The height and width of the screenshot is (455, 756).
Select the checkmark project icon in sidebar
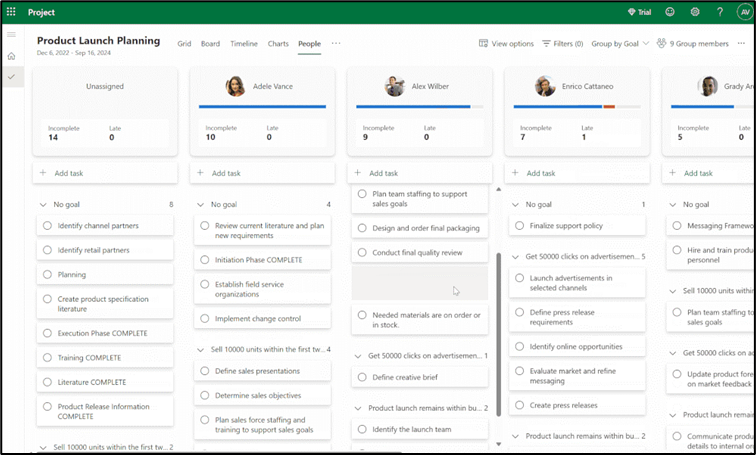point(11,77)
